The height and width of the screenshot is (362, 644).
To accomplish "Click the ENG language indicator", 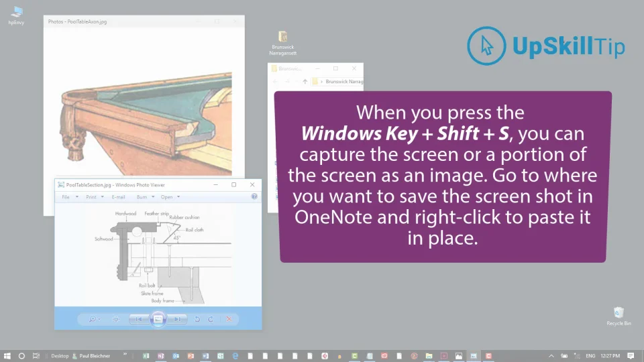I will click(590, 356).
